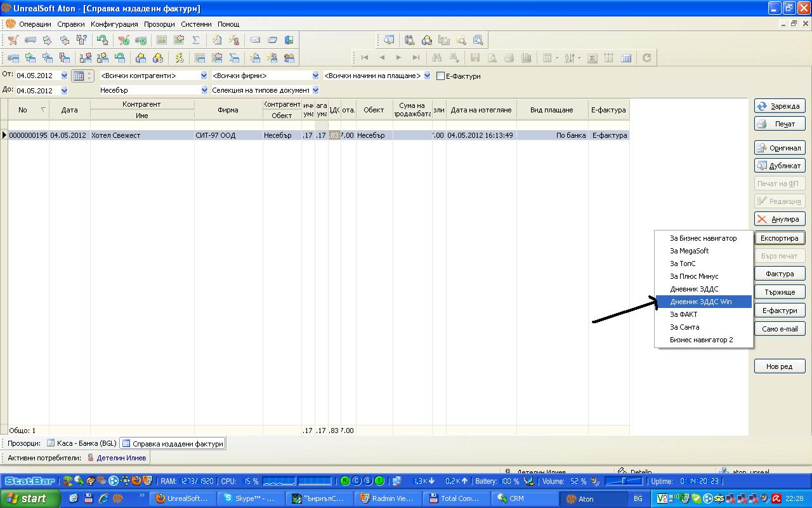Expand the Всички контрагенти dropdown
The width and height of the screenshot is (812, 508).
(204, 76)
